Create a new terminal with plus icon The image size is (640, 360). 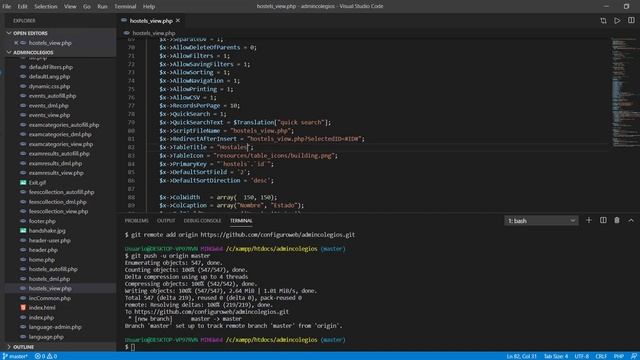pos(589,220)
